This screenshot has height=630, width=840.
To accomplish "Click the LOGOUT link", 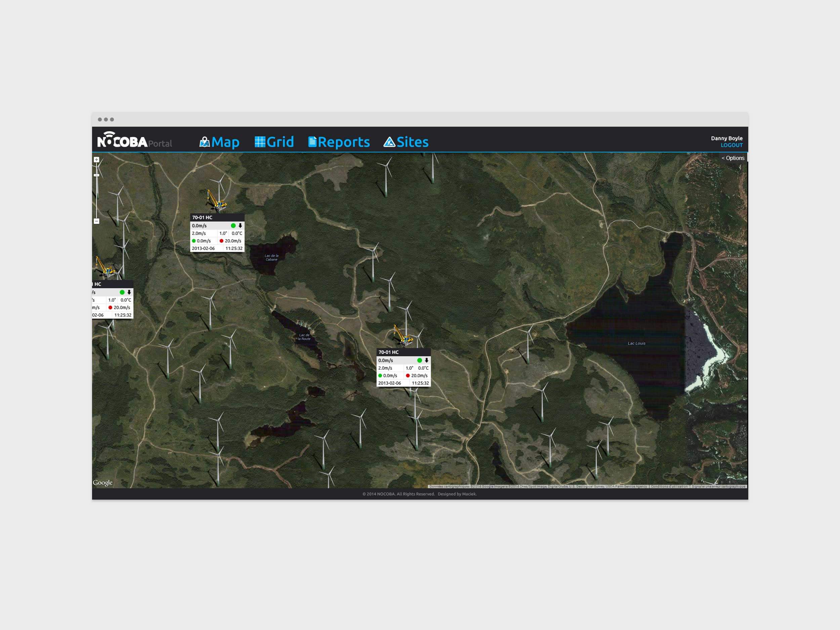I will [x=731, y=145].
